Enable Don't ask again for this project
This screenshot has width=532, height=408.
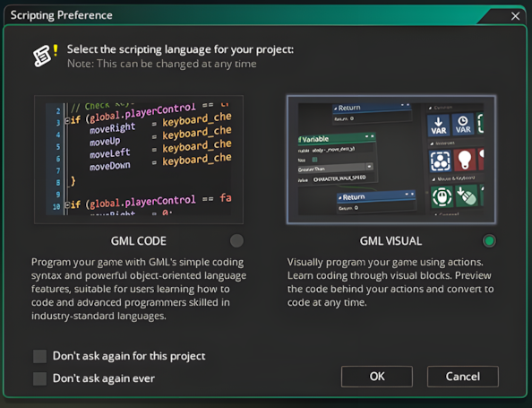39,356
